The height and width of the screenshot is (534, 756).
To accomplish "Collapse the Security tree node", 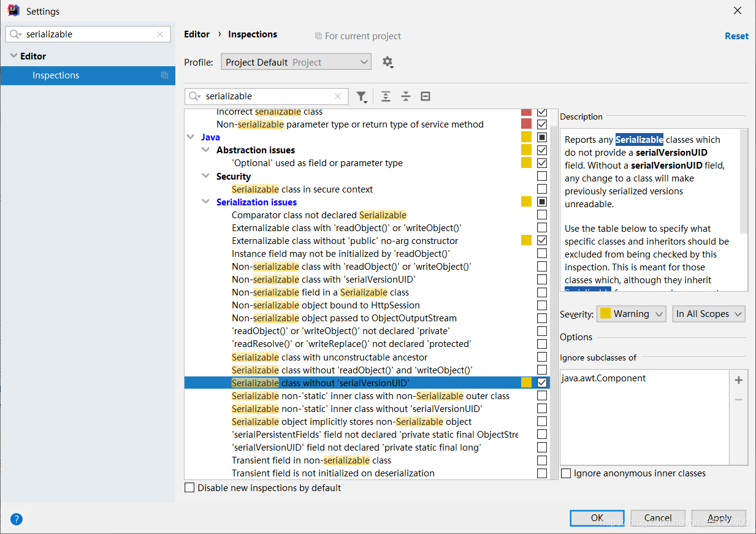I will pyautogui.click(x=205, y=177).
